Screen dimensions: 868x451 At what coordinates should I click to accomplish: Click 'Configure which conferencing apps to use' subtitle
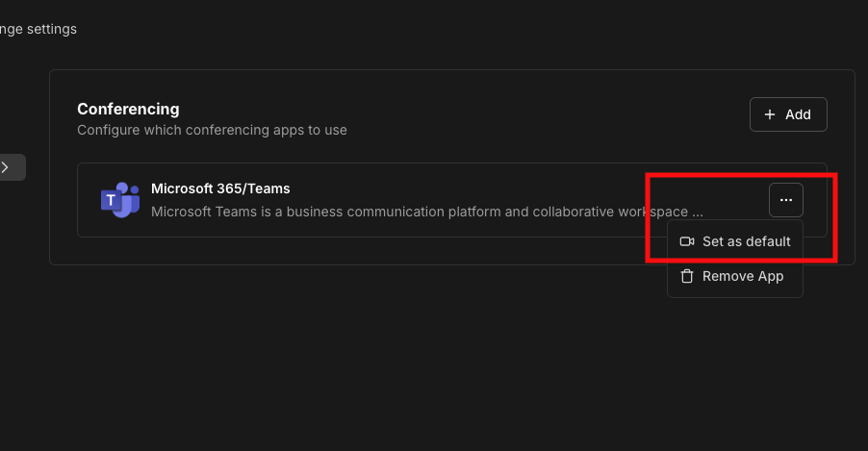click(x=212, y=130)
